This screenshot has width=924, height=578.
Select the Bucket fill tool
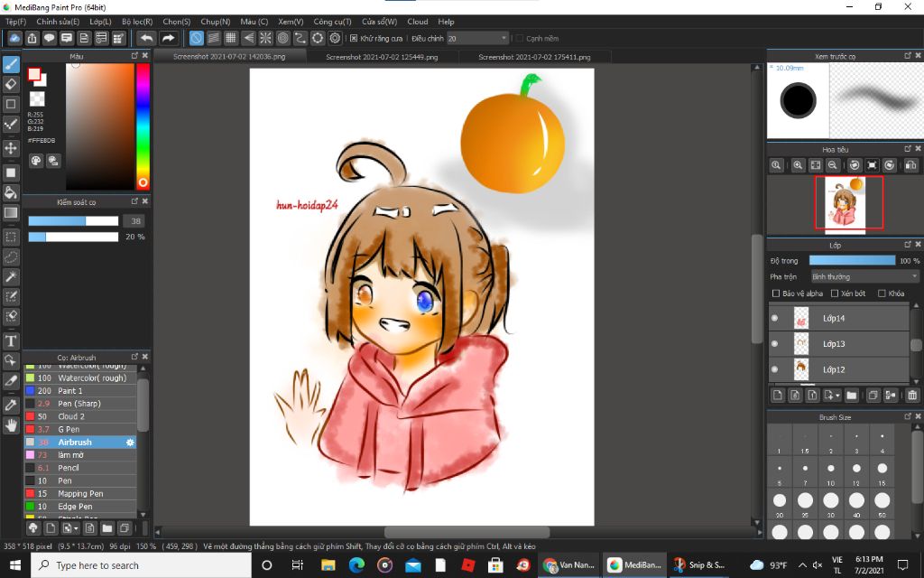coord(11,192)
